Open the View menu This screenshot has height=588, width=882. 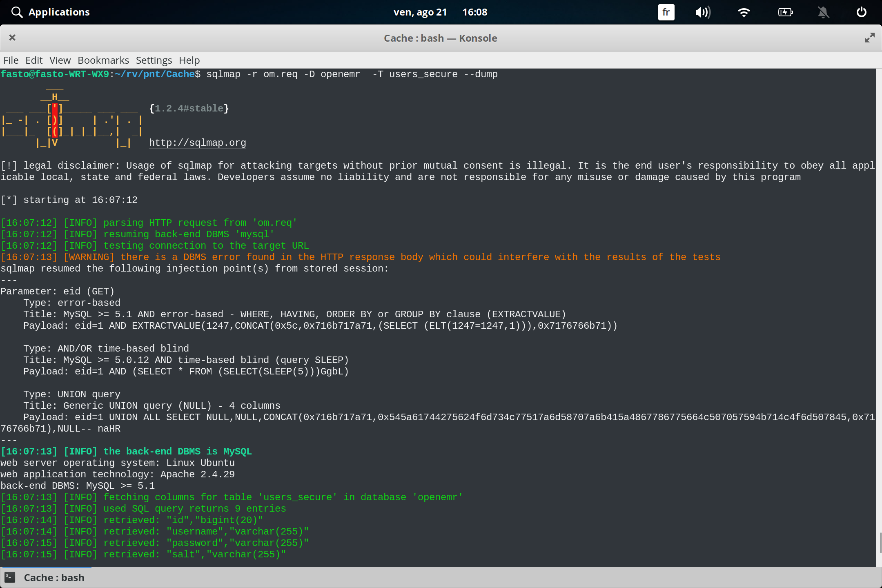click(x=60, y=60)
